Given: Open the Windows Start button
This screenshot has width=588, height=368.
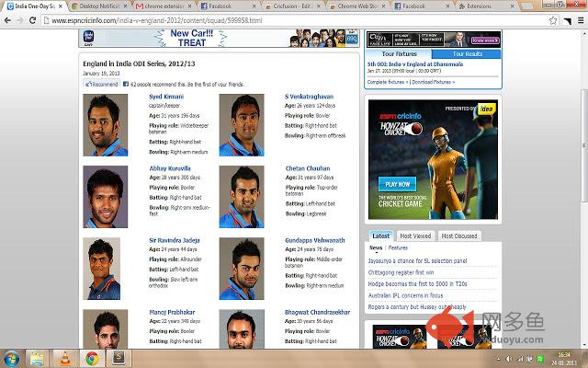Looking at the screenshot, I should (11, 359).
